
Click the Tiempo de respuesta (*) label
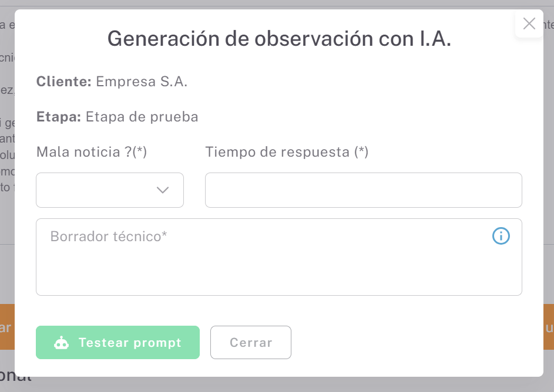[x=287, y=152]
